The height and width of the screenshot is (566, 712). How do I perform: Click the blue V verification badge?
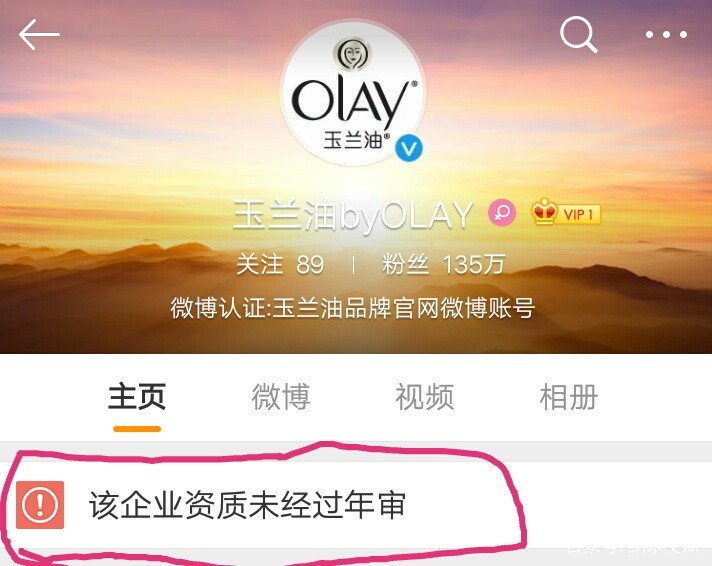coord(409,149)
